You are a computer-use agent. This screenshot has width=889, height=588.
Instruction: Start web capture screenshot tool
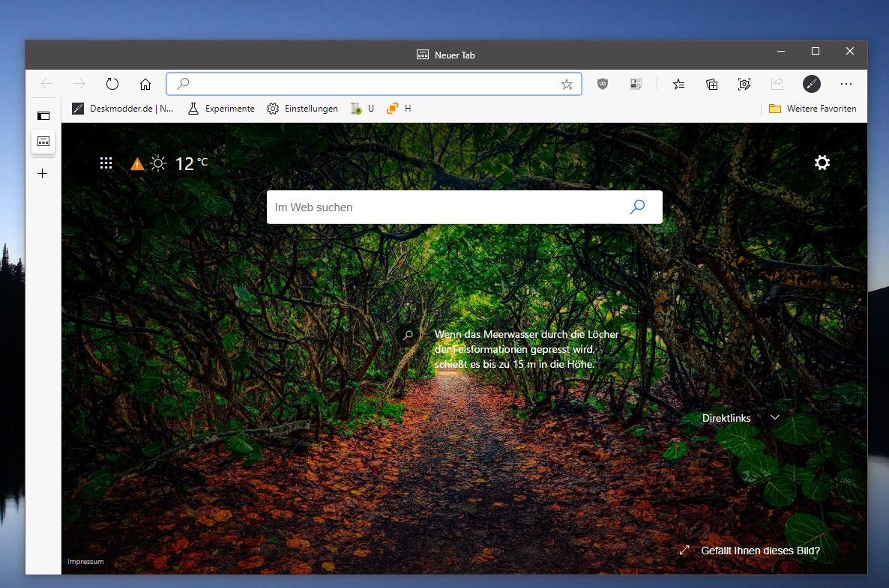(x=744, y=84)
